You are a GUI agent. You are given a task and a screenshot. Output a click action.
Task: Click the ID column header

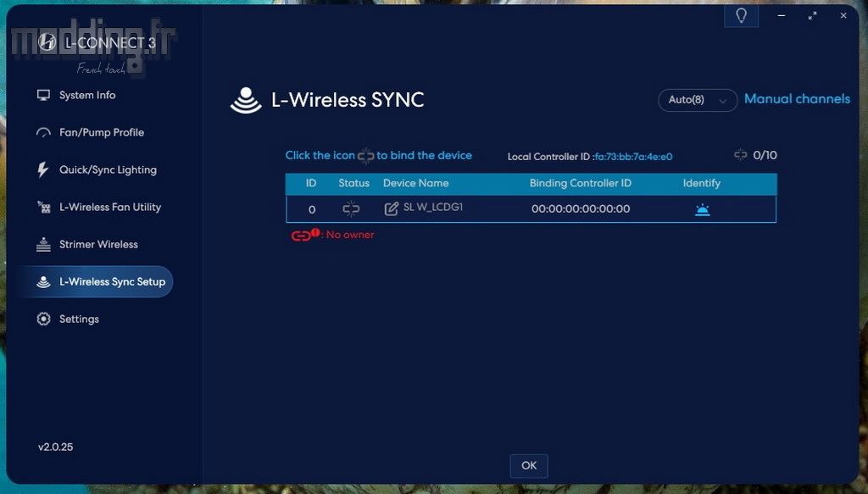tap(311, 183)
